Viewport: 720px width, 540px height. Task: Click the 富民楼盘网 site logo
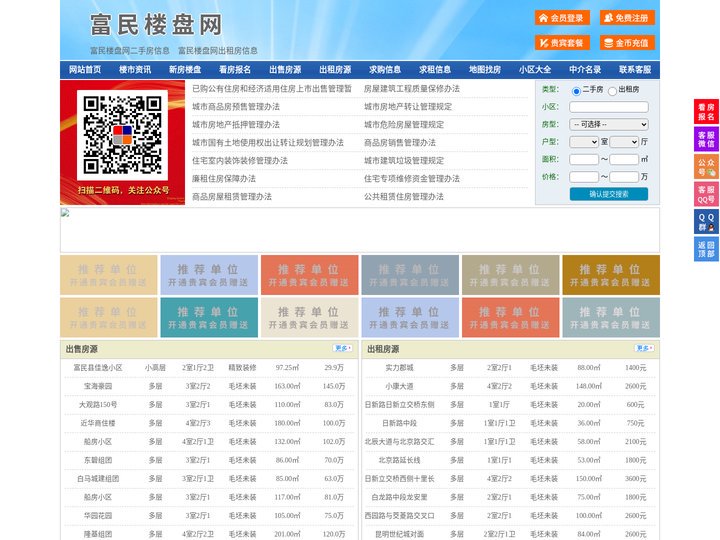point(156,25)
